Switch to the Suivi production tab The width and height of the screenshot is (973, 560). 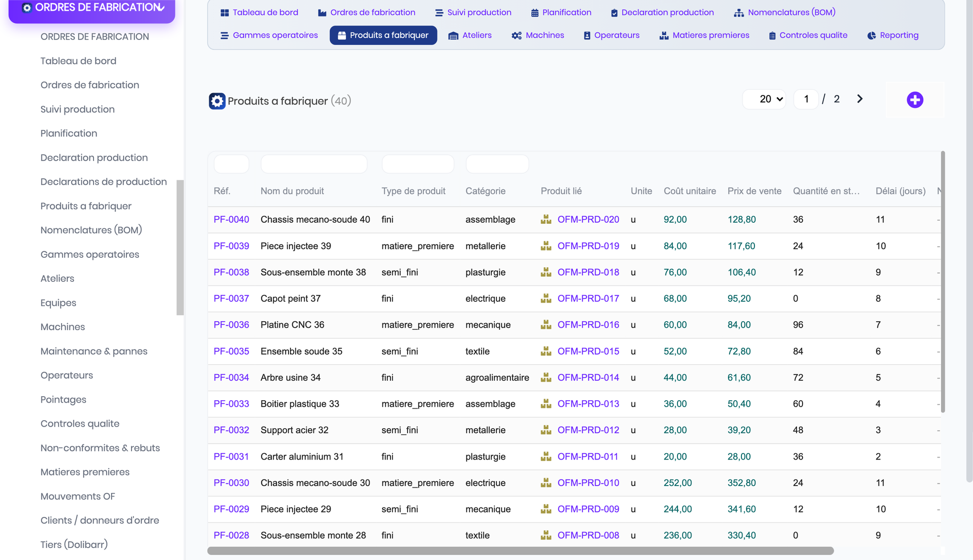pyautogui.click(x=473, y=12)
